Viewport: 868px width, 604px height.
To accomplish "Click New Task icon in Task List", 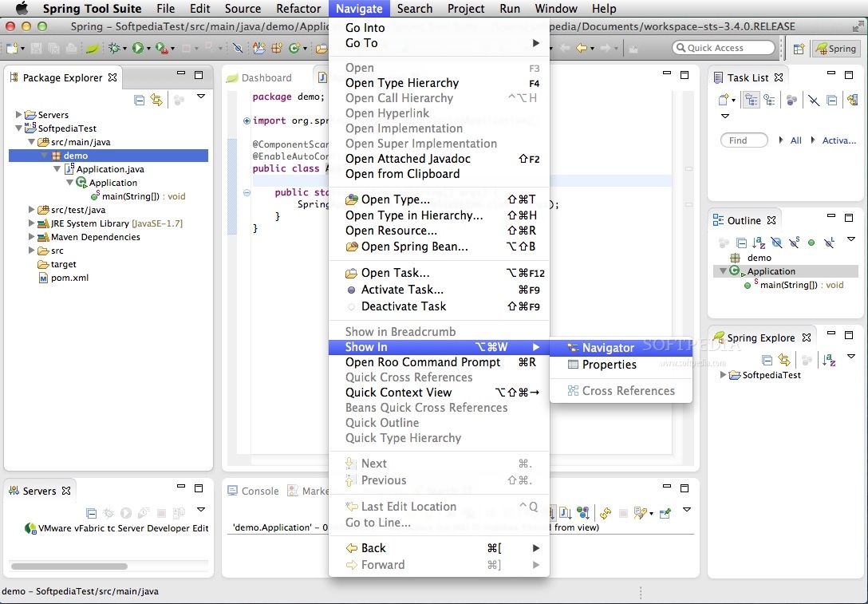I will [x=723, y=101].
